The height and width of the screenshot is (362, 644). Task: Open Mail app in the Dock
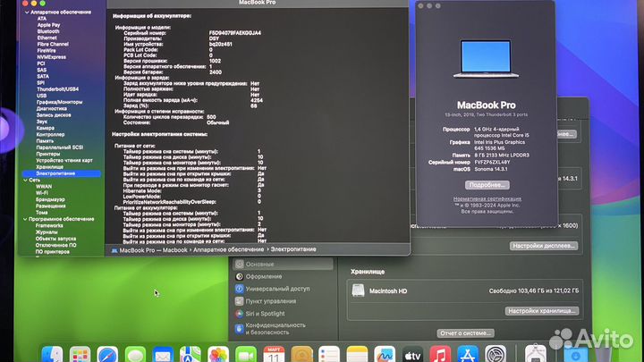click(163, 355)
